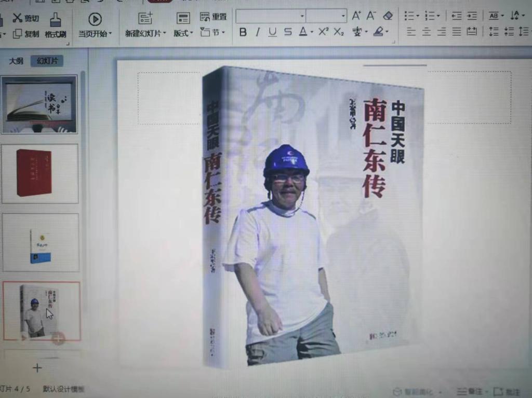Click the 复制 (Copy) icon

click(17, 34)
